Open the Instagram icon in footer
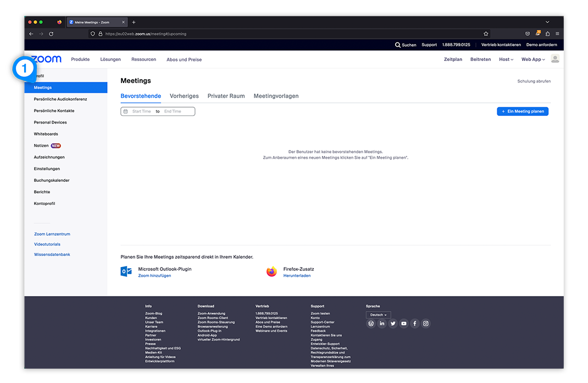This screenshot has width=588, height=383. pyautogui.click(x=426, y=324)
